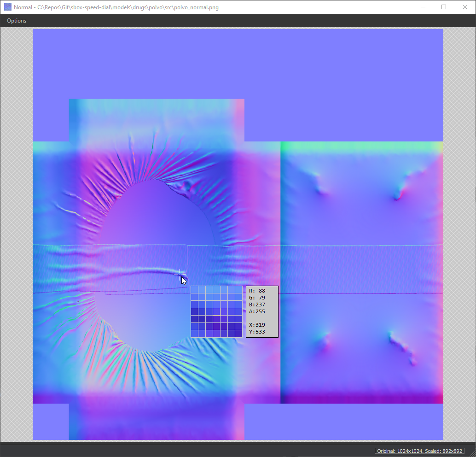
Task: Click the highlighted center cell of the pixel magnifier
Action: (x=216, y=312)
